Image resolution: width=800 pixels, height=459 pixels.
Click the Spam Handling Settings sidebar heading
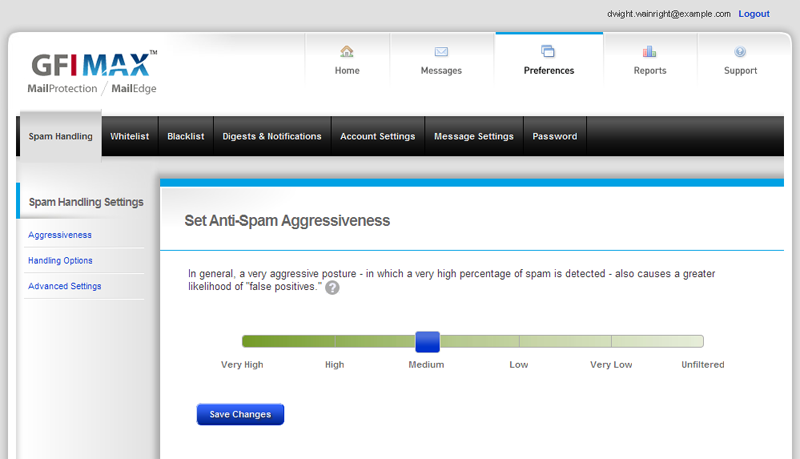[x=86, y=202]
